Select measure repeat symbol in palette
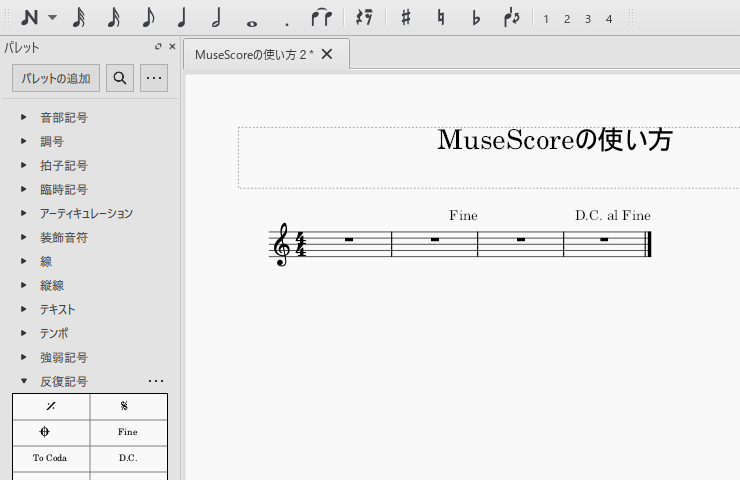The width and height of the screenshot is (740, 480). [51, 406]
